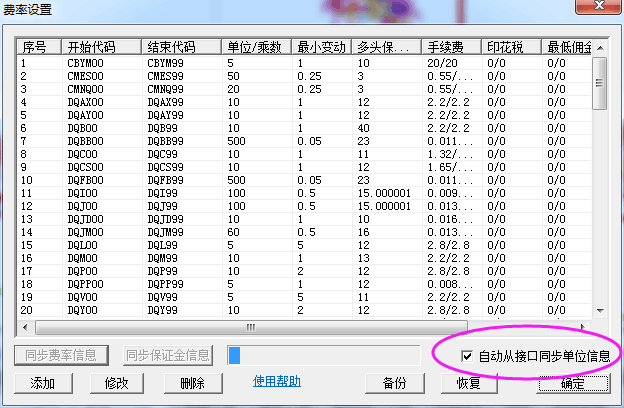Screen dimensions: 624x408
Task: Click end code cell DQY99
Action: pos(162,310)
